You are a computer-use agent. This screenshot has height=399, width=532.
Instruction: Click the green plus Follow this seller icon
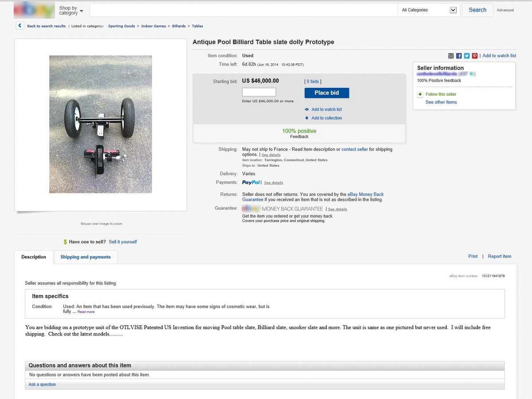[420, 94]
